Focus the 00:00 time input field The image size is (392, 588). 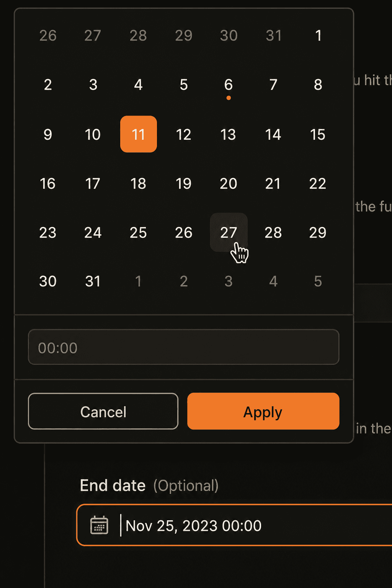[x=184, y=347]
